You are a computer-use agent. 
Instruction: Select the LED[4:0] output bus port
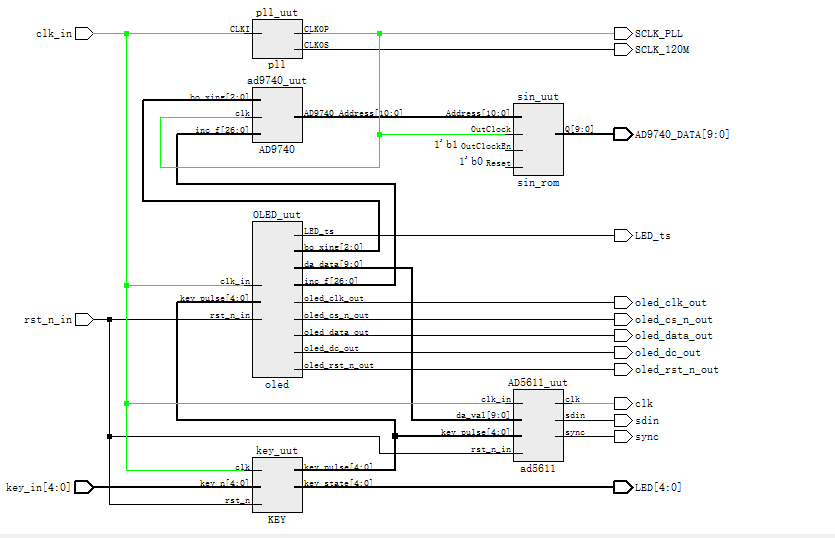pyautogui.click(x=623, y=487)
